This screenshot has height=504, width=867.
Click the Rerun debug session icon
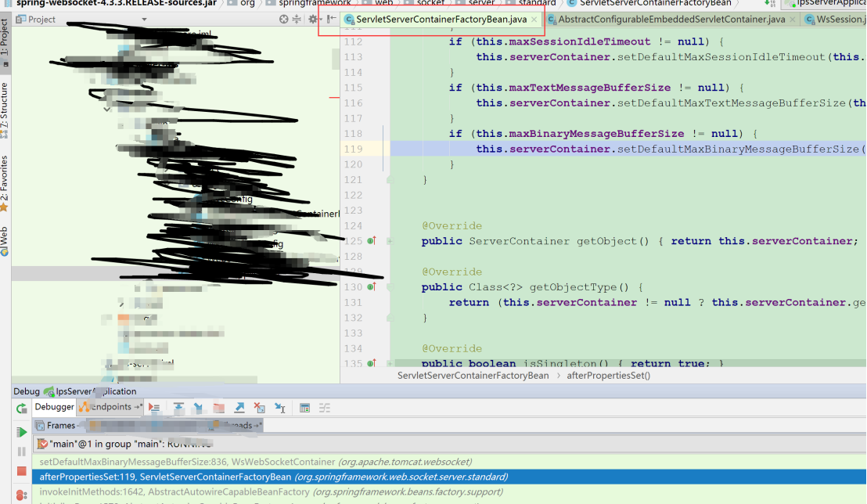pyautogui.click(x=21, y=408)
